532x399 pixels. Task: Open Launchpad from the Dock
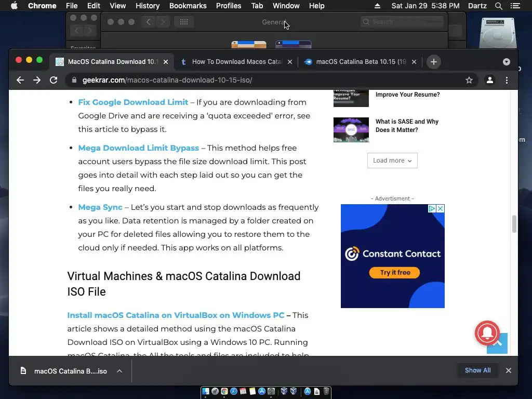pyautogui.click(x=215, y=391)
